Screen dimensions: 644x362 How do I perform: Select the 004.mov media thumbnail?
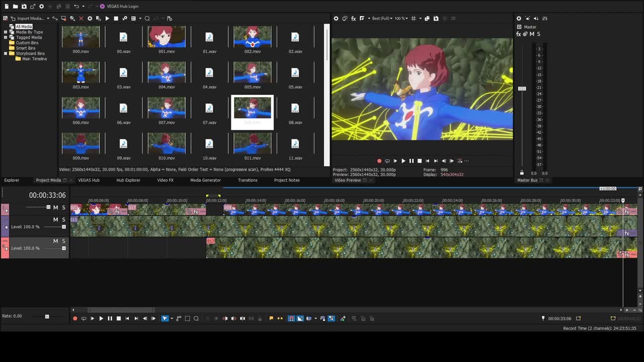[167, 73]
